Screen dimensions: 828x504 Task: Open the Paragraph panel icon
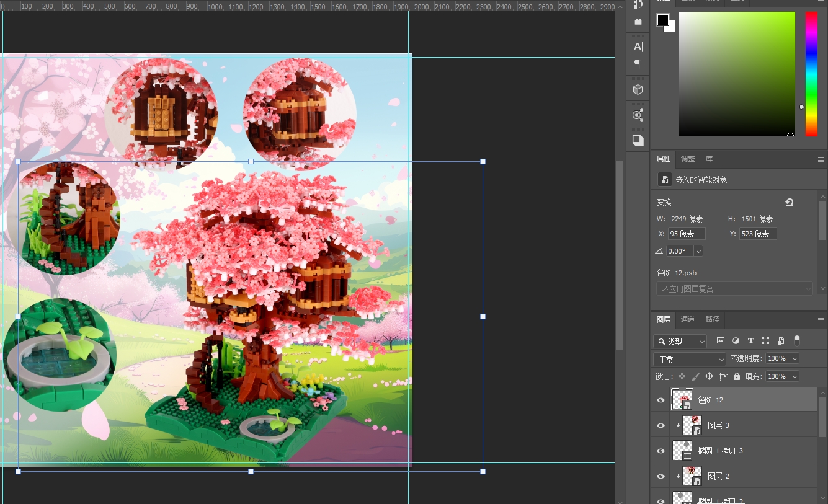pos(638,64)
